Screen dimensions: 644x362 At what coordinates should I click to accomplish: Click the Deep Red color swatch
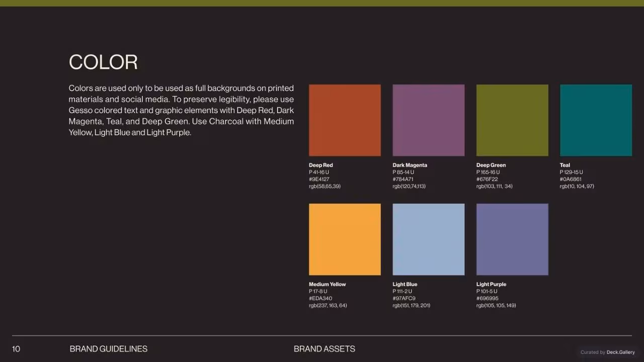[x=345, y=120]
